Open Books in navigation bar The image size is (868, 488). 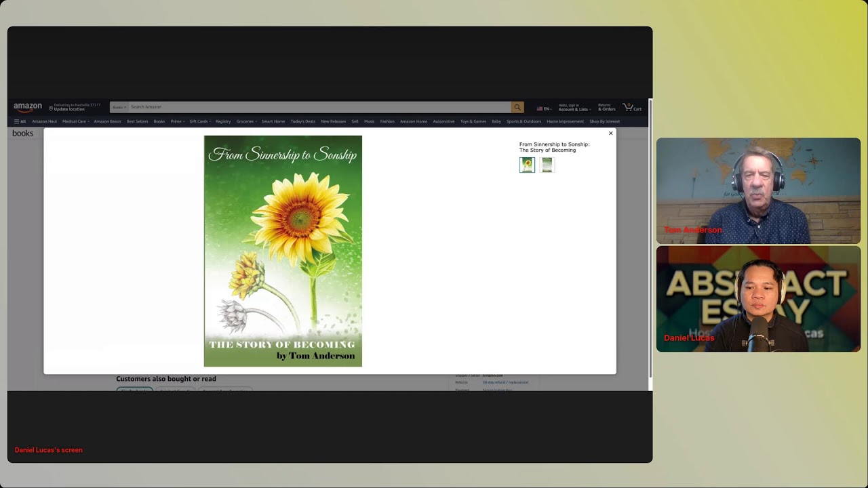click(x=159, y=121)
